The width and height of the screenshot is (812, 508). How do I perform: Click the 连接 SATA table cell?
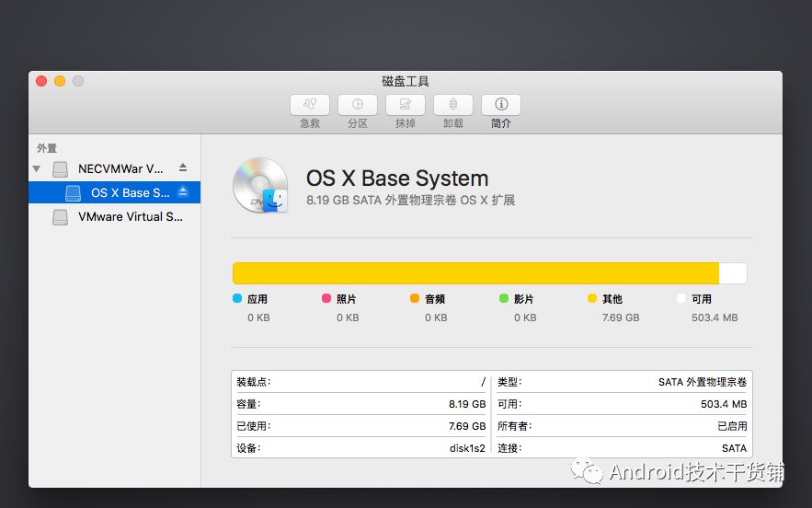point(622,448)
